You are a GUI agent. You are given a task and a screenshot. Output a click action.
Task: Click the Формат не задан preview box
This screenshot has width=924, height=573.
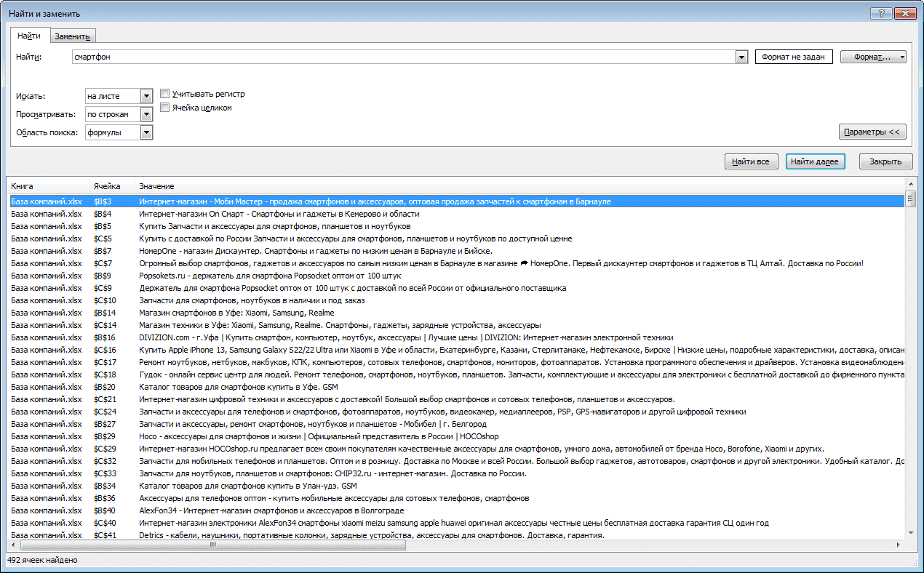pos(794,57)
